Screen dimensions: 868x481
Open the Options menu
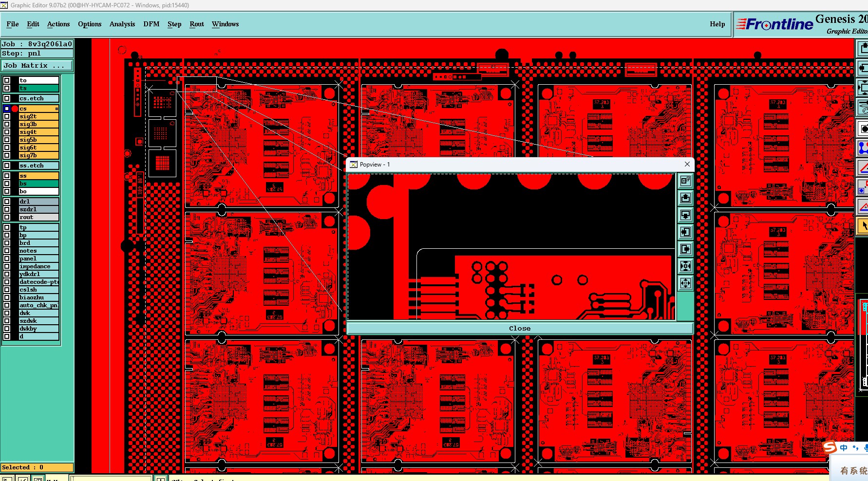pos(90,24)
